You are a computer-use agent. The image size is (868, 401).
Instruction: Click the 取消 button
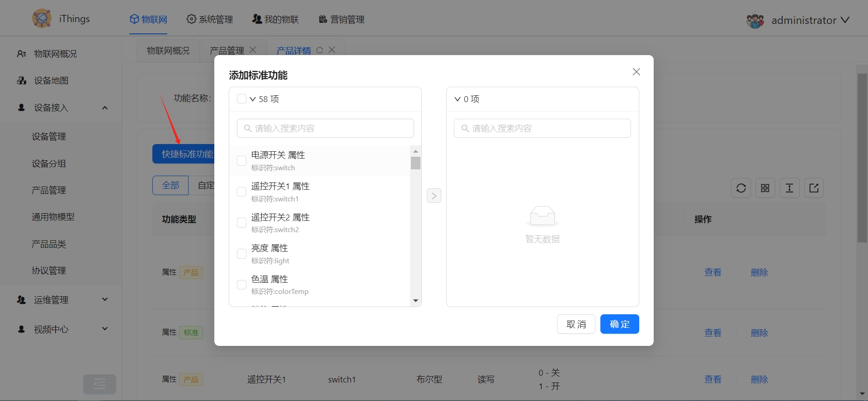point(576,324)
